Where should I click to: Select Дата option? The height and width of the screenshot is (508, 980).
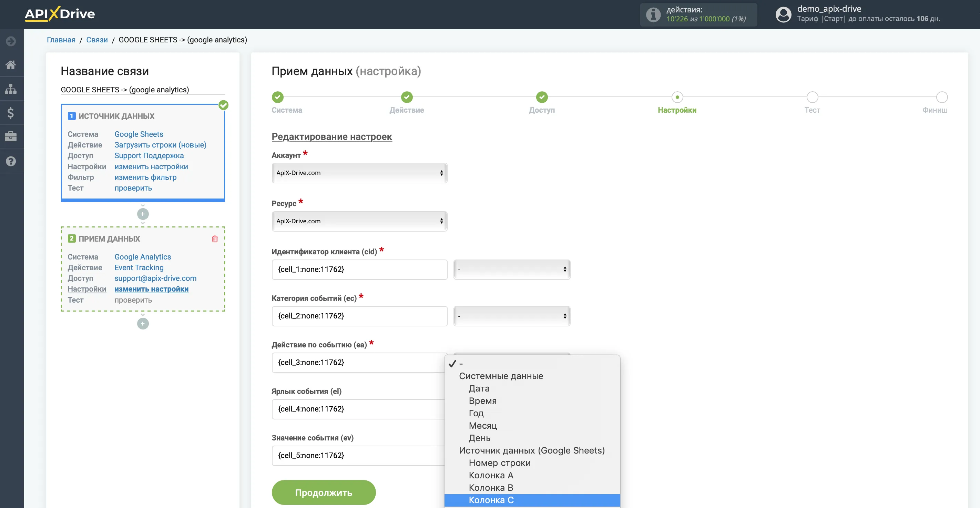tap(532, 388)
